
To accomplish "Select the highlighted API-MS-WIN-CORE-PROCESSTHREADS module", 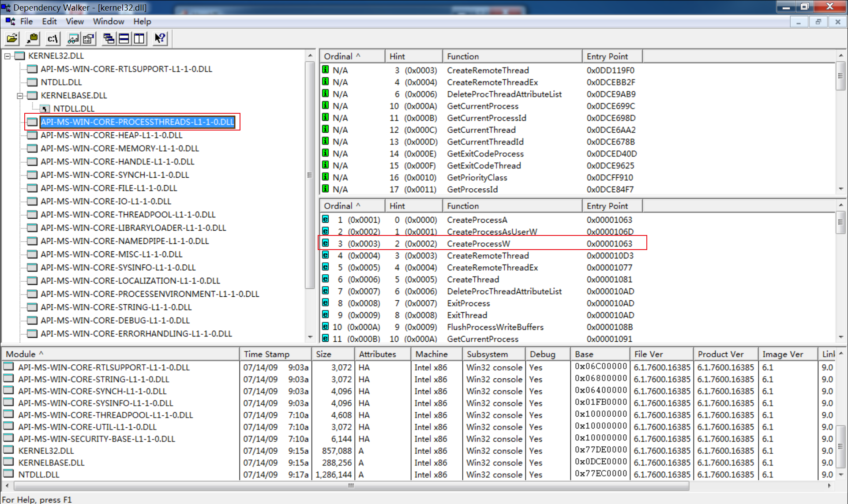I will [x=137, y=122].
